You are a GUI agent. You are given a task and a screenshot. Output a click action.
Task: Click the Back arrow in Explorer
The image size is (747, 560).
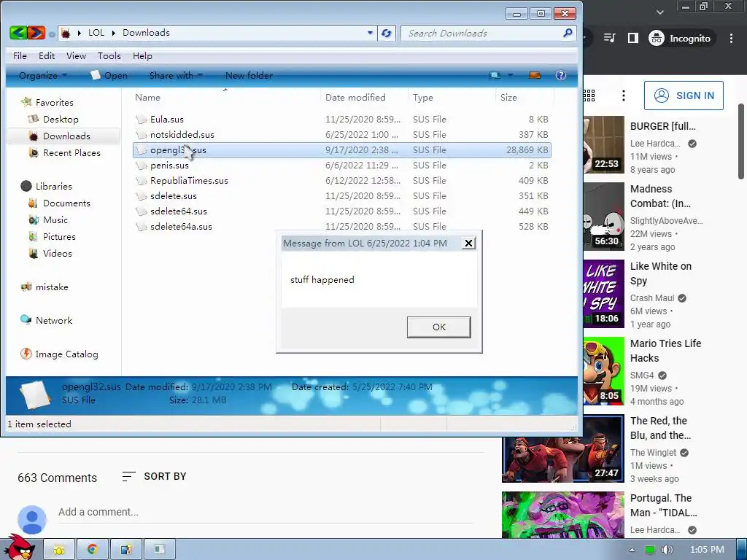coord(18,33)
